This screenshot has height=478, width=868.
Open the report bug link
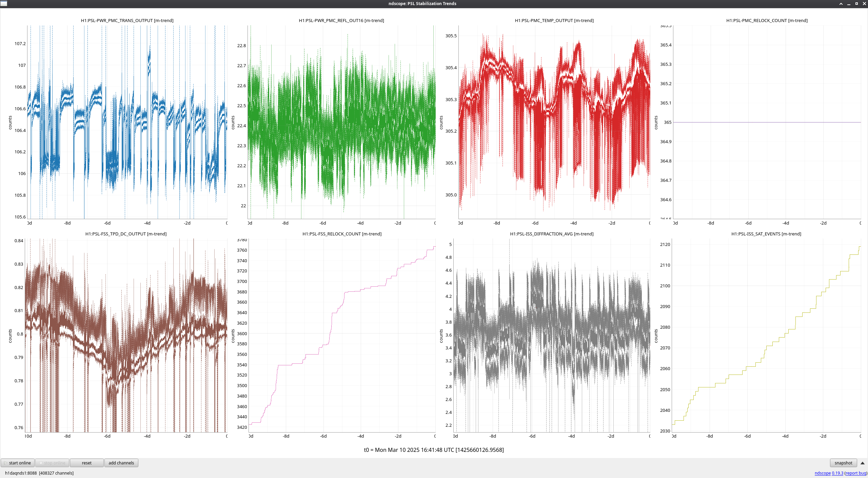pos(856,473)
